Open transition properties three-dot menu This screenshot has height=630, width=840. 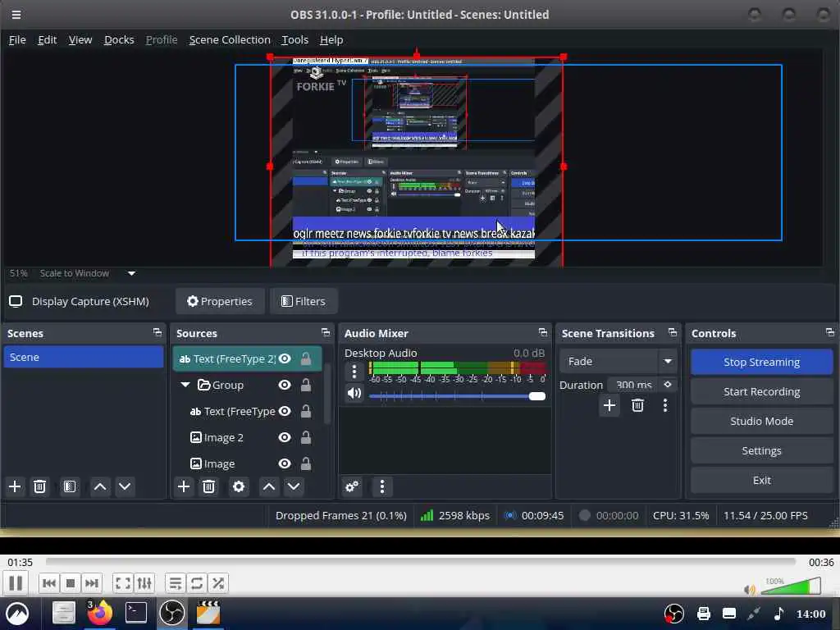point(665,405)
